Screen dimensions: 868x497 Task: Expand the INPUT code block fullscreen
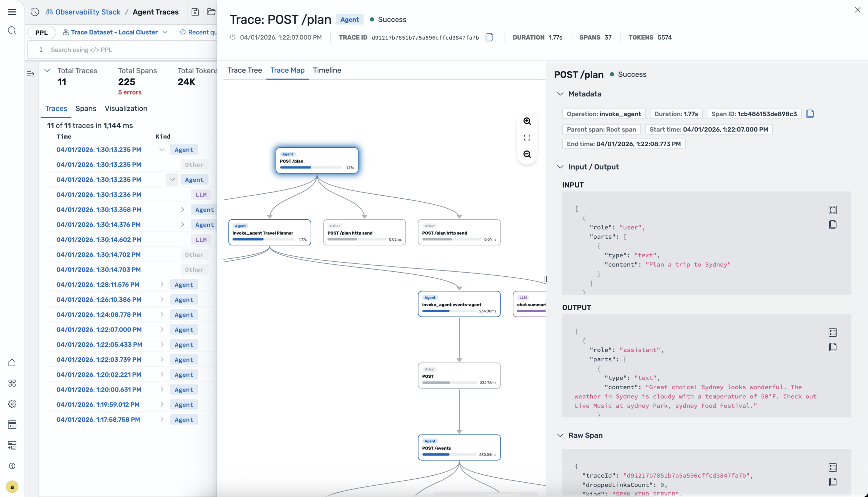pyautogui.click(x=832, y=210)
